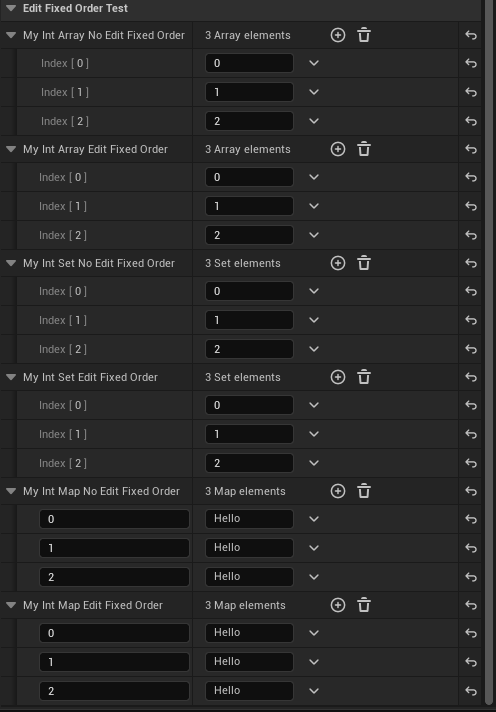Edit key field 2 in My Int Map Edit Fixed Order
496x712 pixels.
tap(114, 691)
